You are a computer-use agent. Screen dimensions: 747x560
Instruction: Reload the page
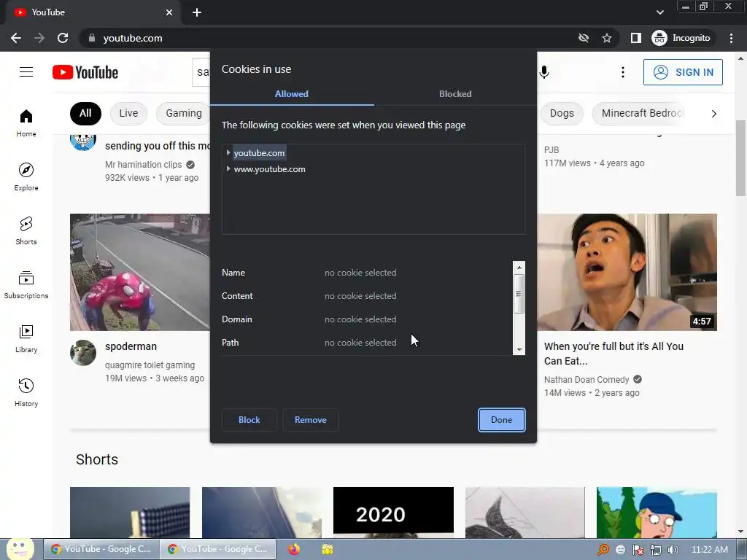pyautogui.click(x=63, y=38)
